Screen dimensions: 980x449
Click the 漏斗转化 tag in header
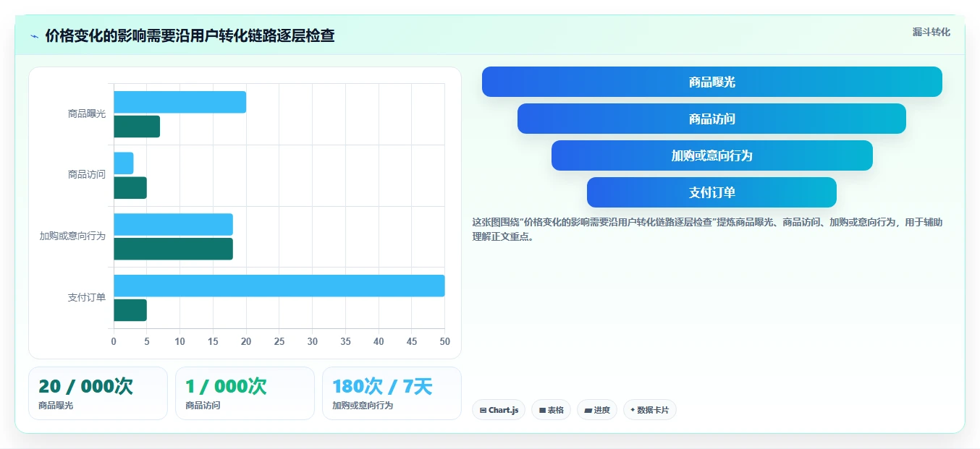pos(931,32)
